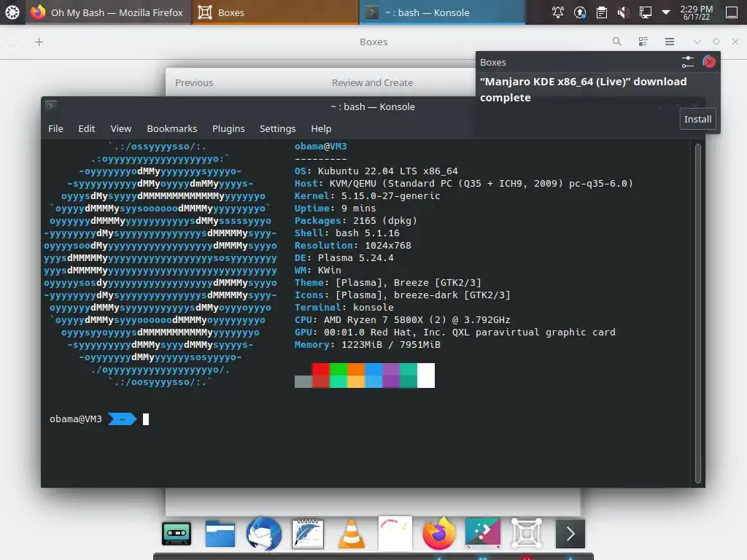Screen dimensions: 747x560
Task: Click the white color block in neofetch output
Action: (426, 376)
